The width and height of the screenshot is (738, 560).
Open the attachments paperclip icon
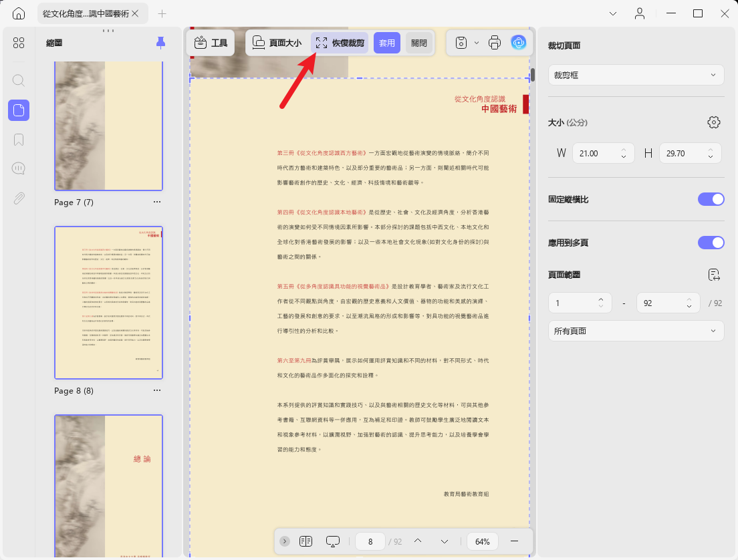(x=19, y=198)
